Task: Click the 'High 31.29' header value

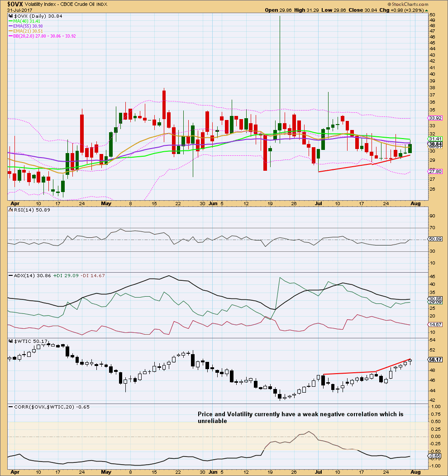Action: click(x=307, y=10)
